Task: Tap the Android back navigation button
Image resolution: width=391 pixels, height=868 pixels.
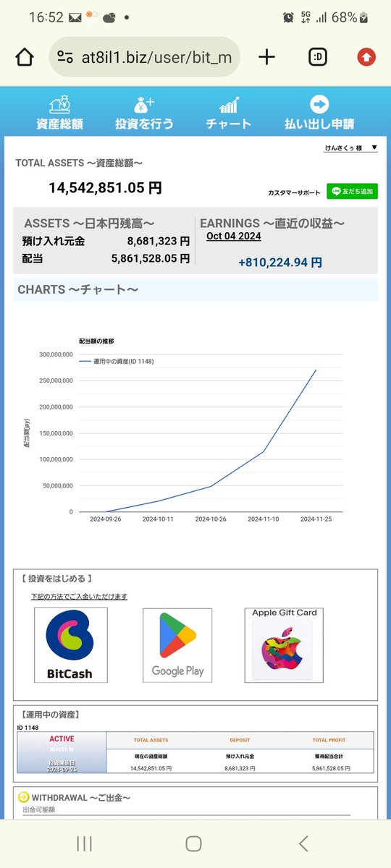Action: coord(304,843)
